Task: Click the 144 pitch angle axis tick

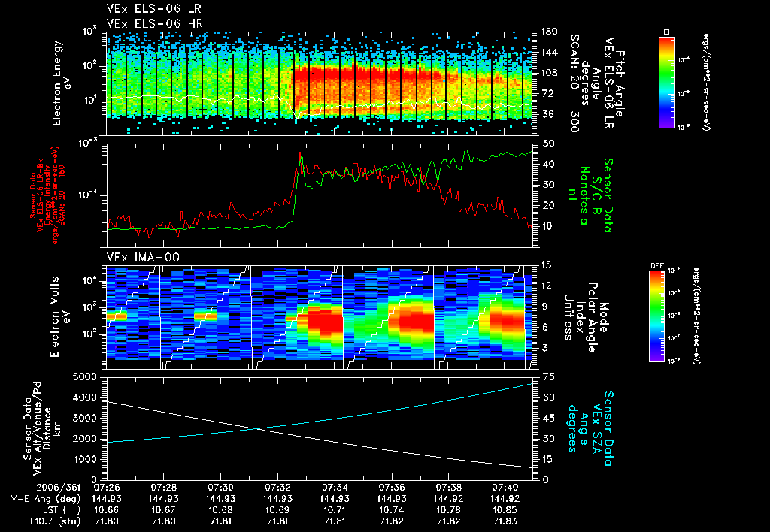Action: 550,52
